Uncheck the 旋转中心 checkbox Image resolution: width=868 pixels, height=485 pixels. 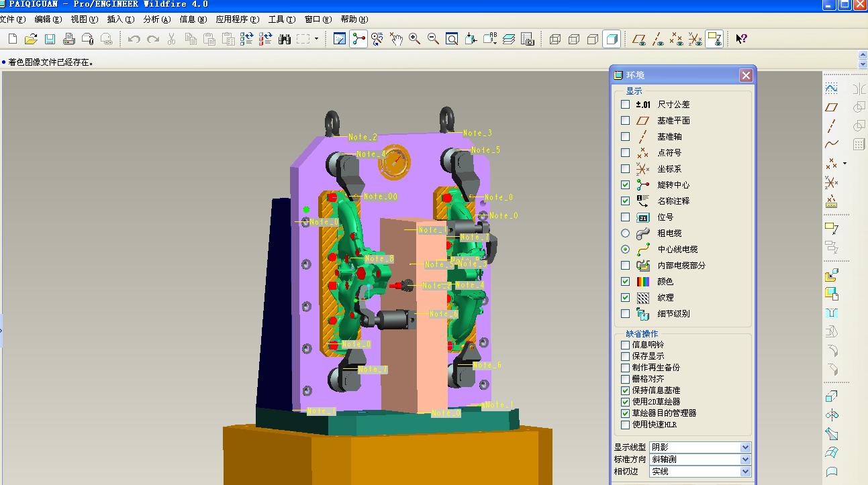pyautogui.click(x=626, y=185)
